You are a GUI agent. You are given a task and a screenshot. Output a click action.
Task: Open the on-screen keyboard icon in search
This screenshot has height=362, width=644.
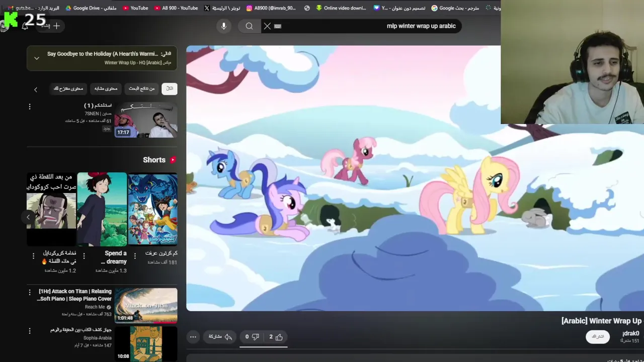278,26
